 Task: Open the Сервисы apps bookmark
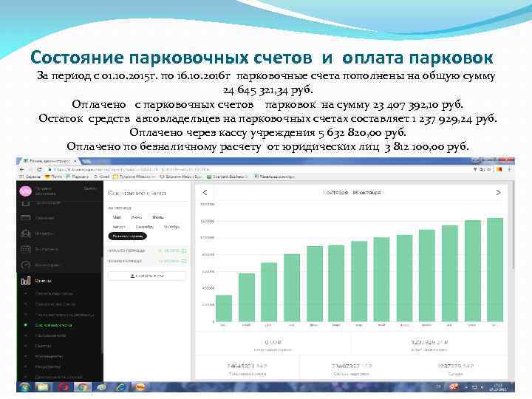coord(30,177)
